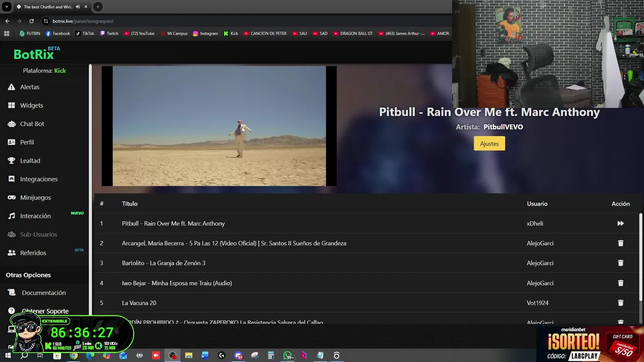This screenshot has height=362, width=644.
Task: Click the yellow Ajustes button
Action: (489, 144)
